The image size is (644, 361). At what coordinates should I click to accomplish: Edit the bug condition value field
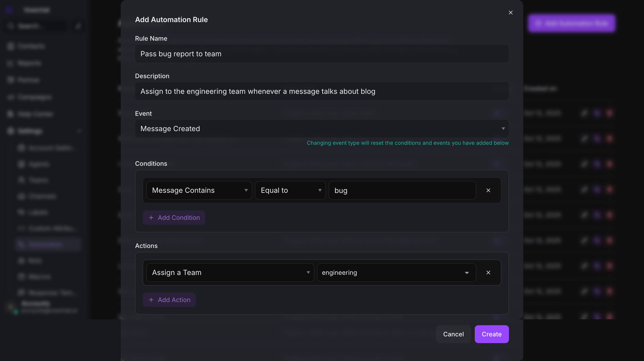click(x=402, y=190)
